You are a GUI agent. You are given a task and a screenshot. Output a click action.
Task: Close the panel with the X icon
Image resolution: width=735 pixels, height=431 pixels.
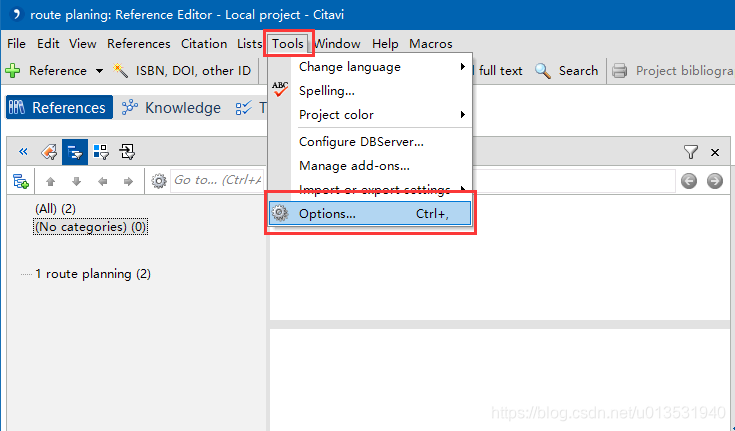(x=715, y=152)
